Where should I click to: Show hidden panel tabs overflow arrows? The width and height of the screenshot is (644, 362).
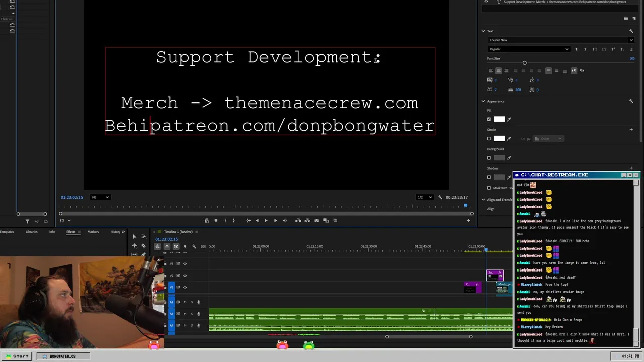click(x=124, y=232)
